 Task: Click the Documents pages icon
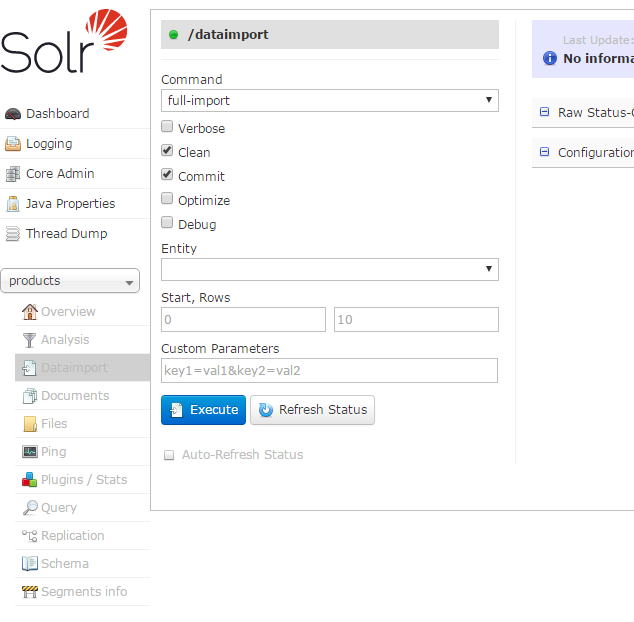click(30, 396)
